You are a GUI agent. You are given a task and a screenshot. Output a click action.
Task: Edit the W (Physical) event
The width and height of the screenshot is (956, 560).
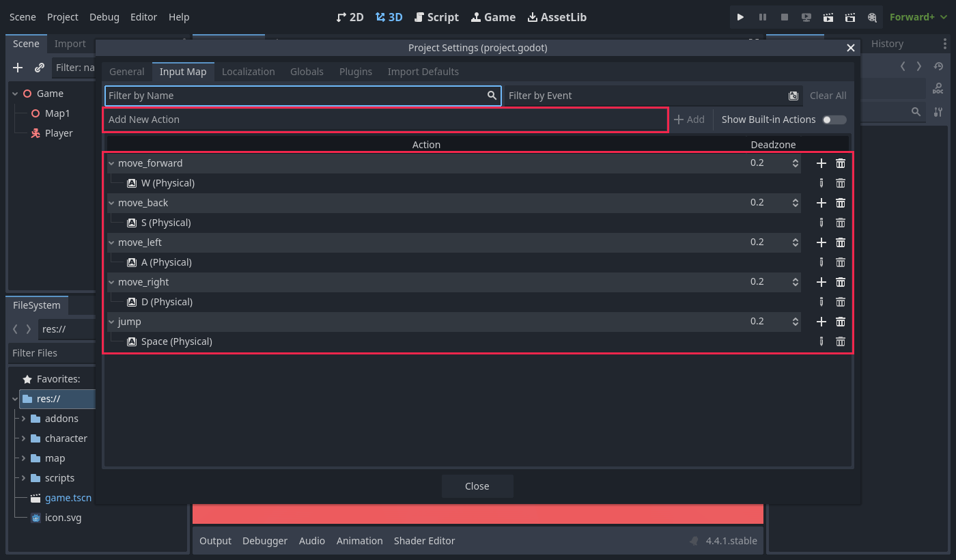821,183
